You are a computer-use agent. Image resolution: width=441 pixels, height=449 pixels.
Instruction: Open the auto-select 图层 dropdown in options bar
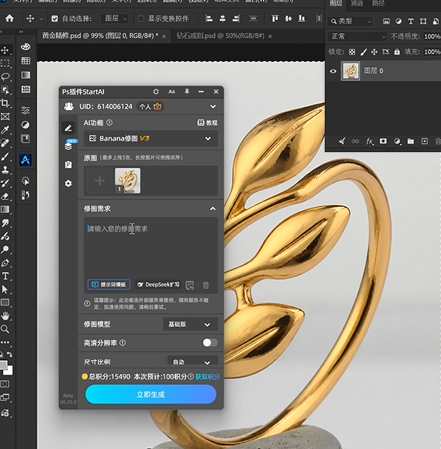click(x=115, y=19)
